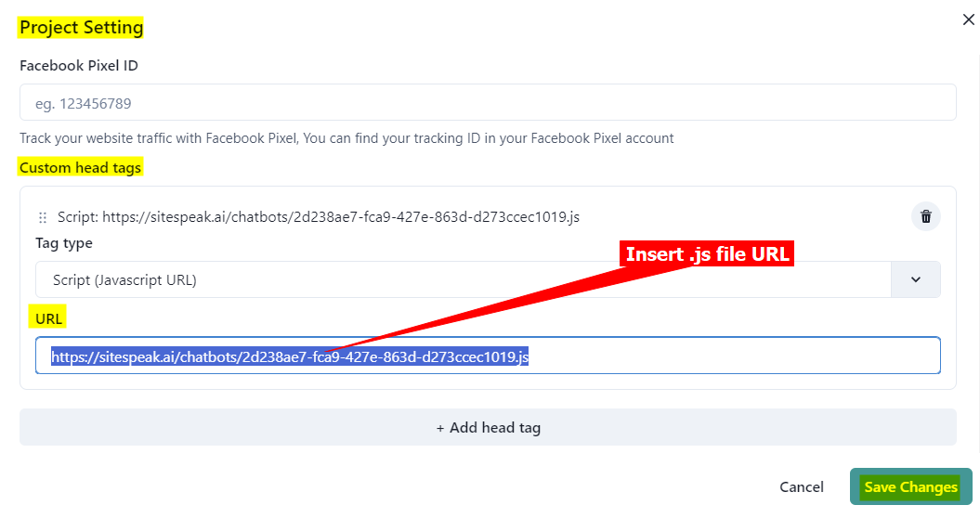Click the Project Setting heading

(x=82, y=27)
